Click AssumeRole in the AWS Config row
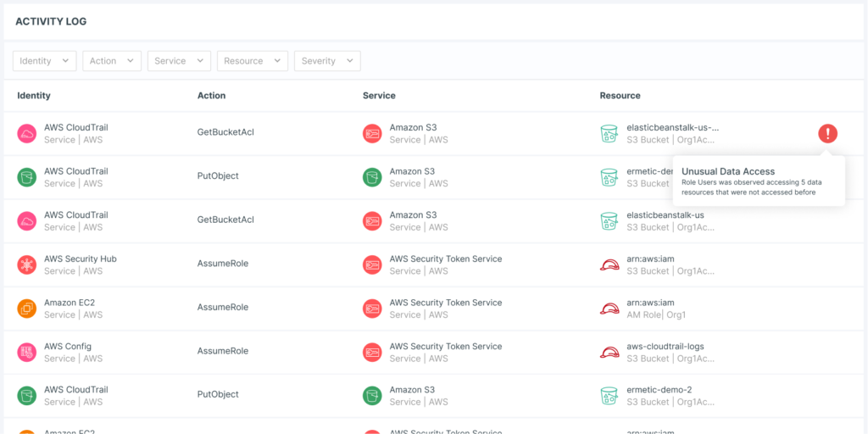 [x=223, y=351]
